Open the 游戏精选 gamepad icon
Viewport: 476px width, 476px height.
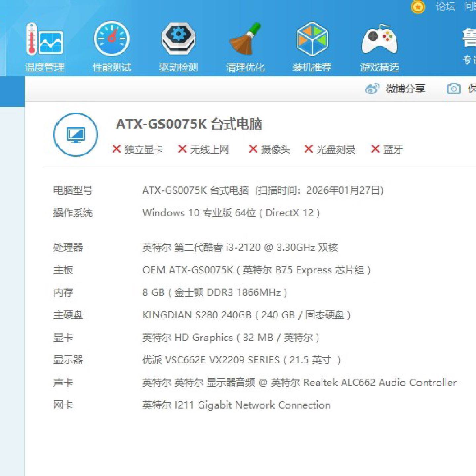pyautogui.click(x=379, y=39)
